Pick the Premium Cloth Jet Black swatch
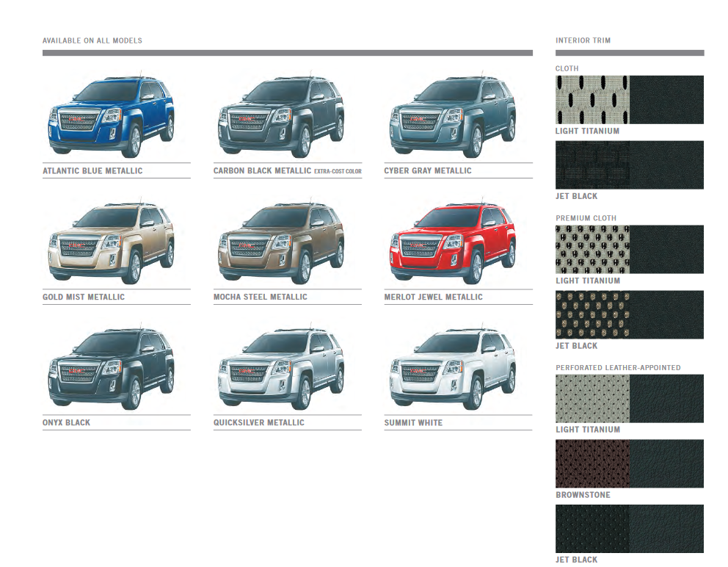This screenshot has width=728, height=567. (630, 314)
